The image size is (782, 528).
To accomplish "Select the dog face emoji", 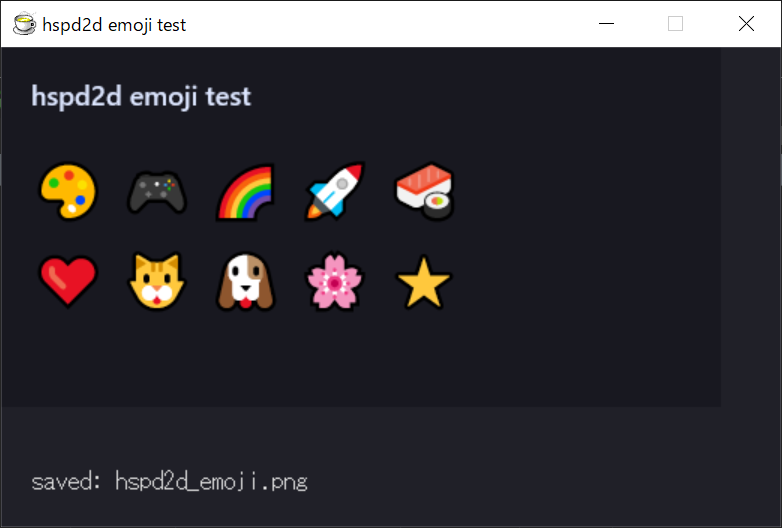I will [x=245, y=282].
